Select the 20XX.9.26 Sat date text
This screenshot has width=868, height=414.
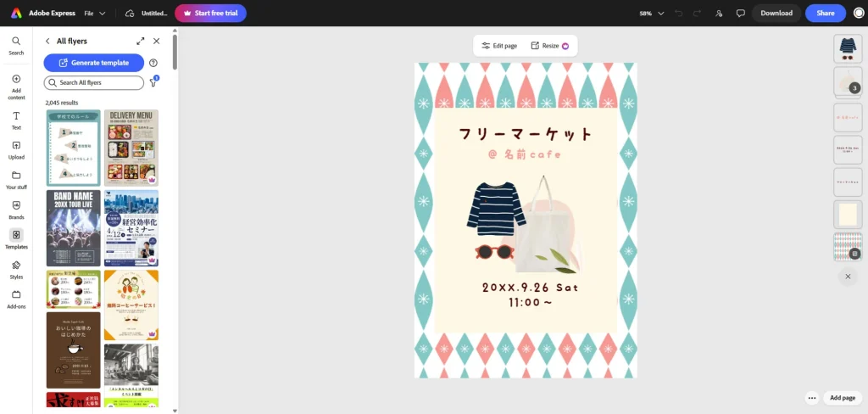coord(530,288)
